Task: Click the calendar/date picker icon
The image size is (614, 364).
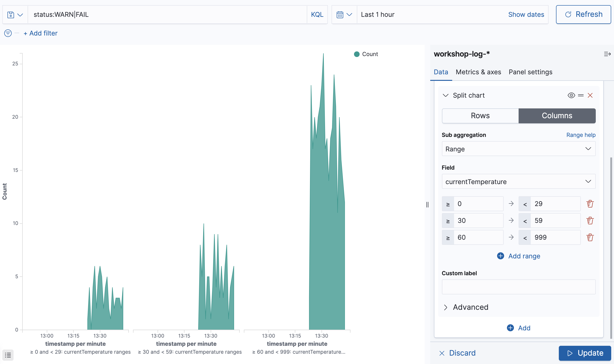Action: (x=340, y=14)
